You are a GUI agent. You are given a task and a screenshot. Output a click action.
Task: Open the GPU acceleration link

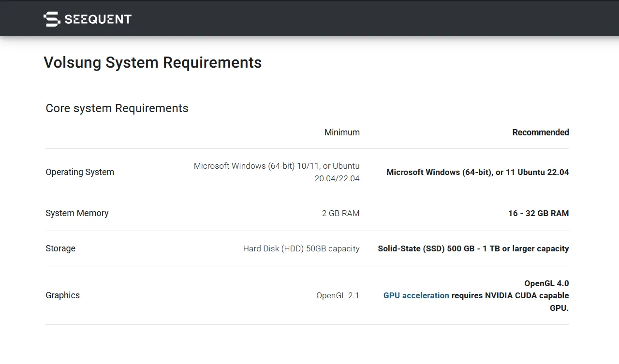[x=416, y=295]
